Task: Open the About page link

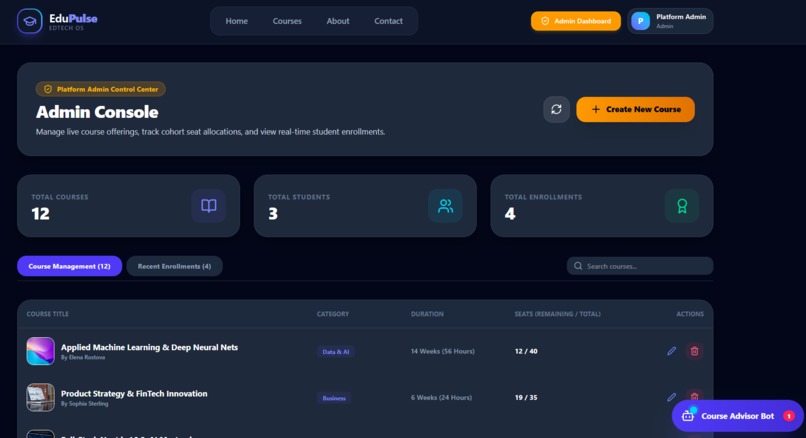Action: pos(338,21)
